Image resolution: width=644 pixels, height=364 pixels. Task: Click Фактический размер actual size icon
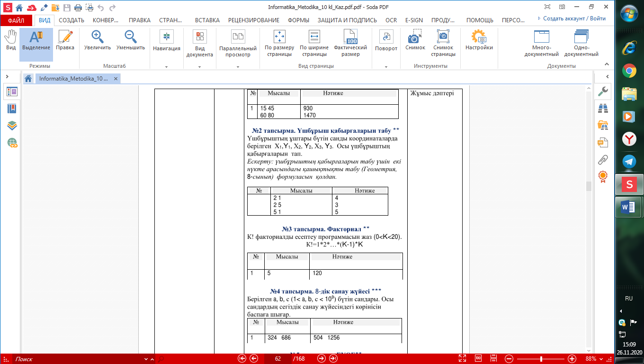tap(350, 44)
